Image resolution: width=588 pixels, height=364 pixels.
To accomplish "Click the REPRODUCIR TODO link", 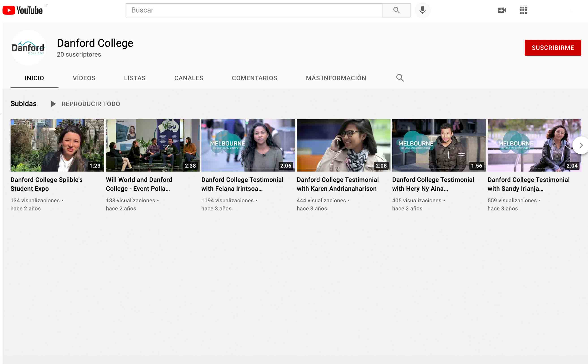I will (91, 104).
